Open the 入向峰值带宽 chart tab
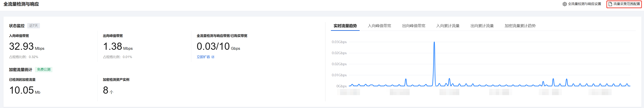The height and width of the screenshot is (108, 644). (379, 26)
